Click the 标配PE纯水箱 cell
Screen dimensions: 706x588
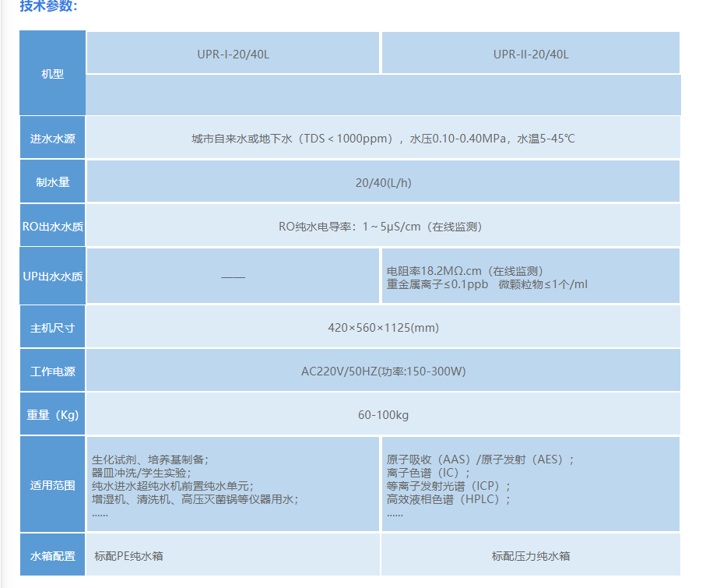coord(128,556)
